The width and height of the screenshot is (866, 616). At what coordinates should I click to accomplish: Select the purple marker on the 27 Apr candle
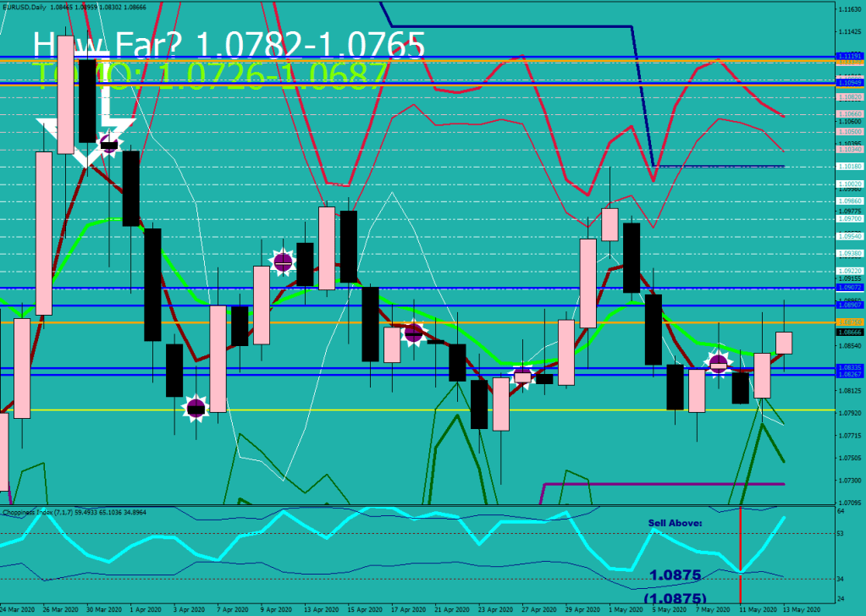point(522,377)
